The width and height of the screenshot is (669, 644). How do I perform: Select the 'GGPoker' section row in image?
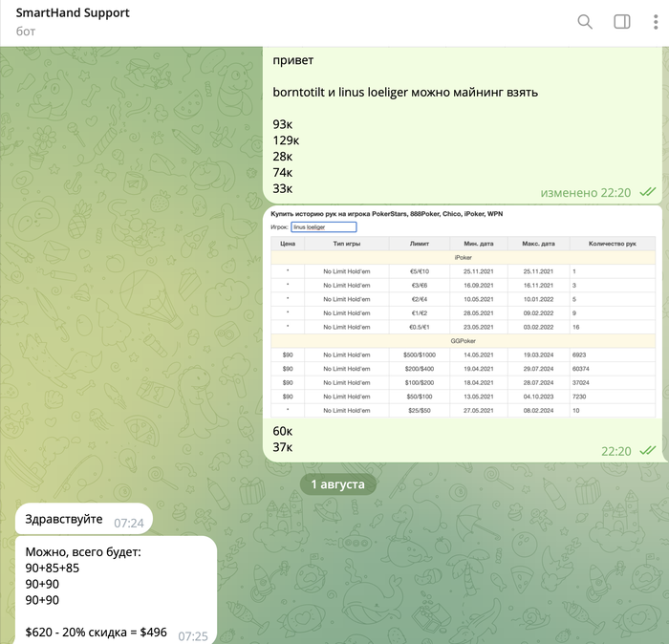pyautogui.click(x=463, y=341)
